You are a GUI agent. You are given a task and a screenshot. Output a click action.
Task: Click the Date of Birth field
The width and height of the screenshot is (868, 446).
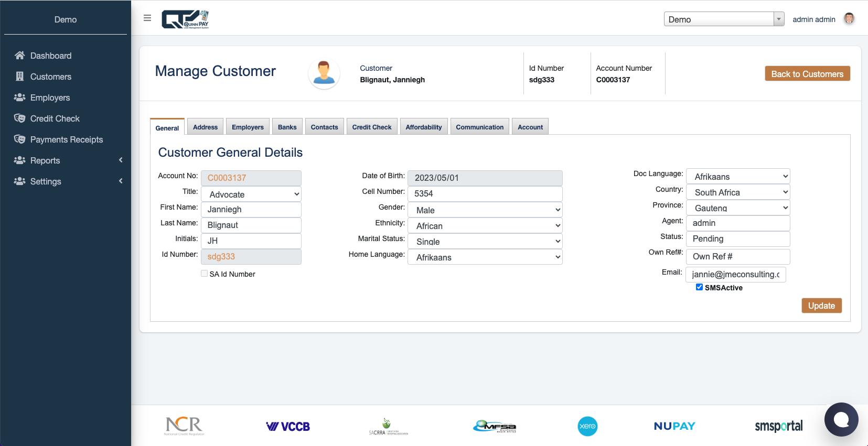(485, 178)
